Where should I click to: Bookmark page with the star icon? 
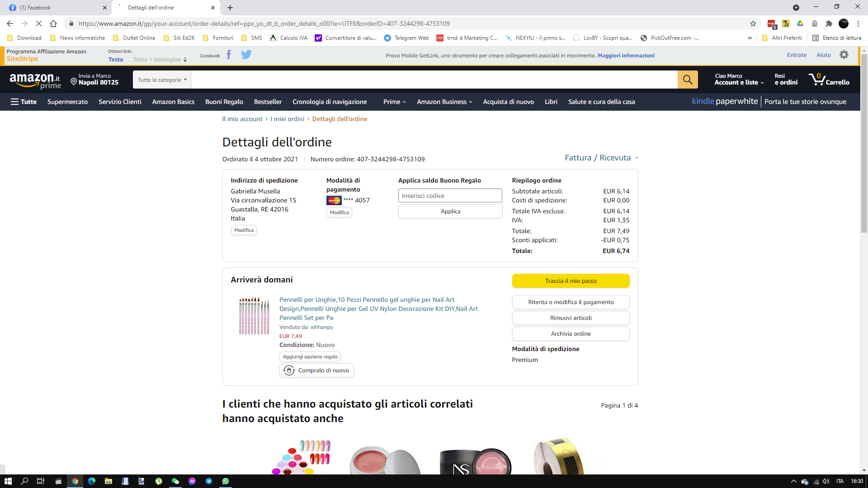pyautogui.click(x=753, y=23)
